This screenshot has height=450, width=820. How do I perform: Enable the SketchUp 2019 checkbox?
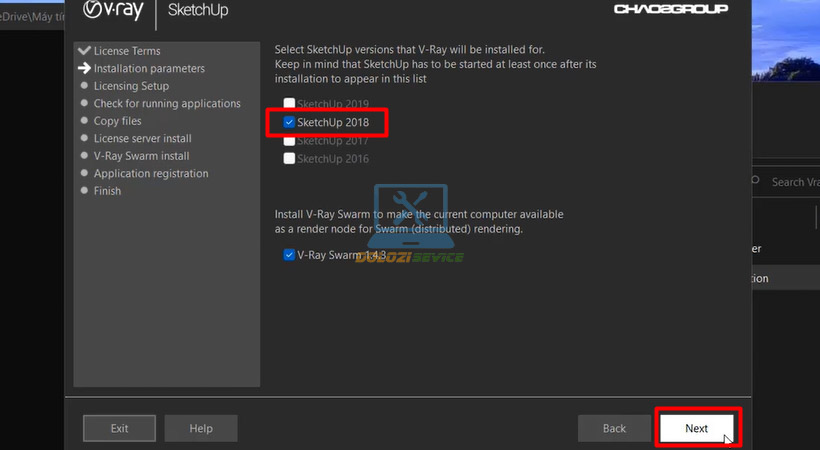(x=290, y=104)
